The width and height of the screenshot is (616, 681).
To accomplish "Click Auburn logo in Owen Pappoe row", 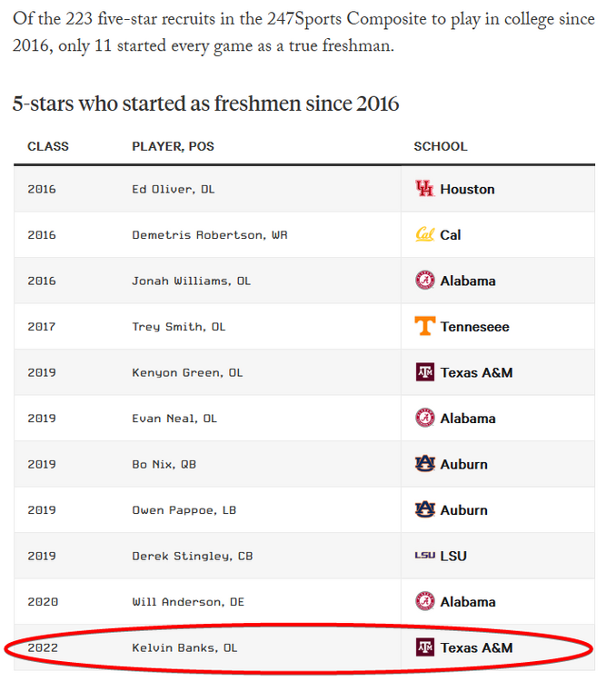I will pos(424,509).
